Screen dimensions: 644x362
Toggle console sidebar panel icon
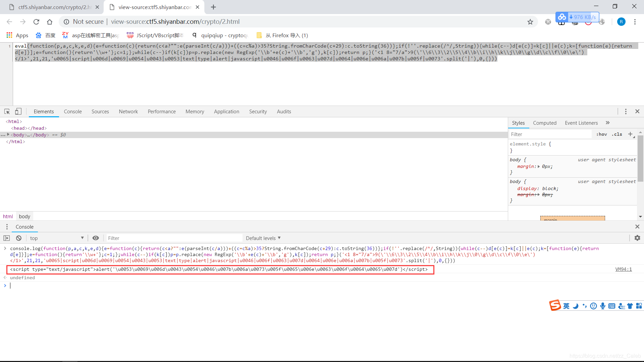(7, 238)
